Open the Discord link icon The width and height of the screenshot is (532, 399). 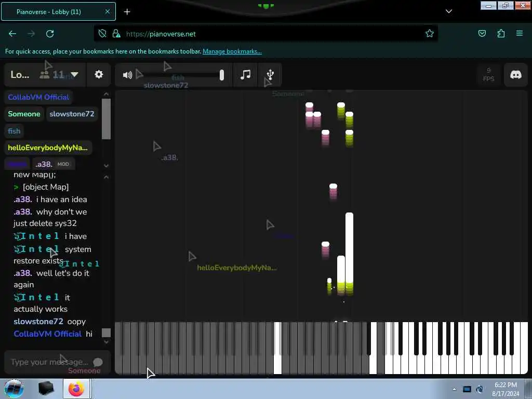[x=516, y=75]
